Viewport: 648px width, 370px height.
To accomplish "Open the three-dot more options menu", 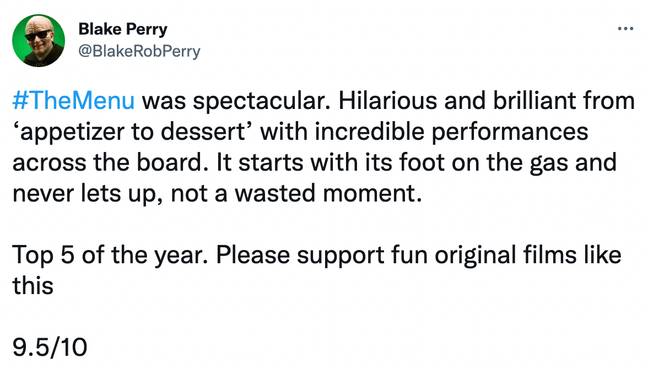I will pyautogui.click(x=625, y=29).
